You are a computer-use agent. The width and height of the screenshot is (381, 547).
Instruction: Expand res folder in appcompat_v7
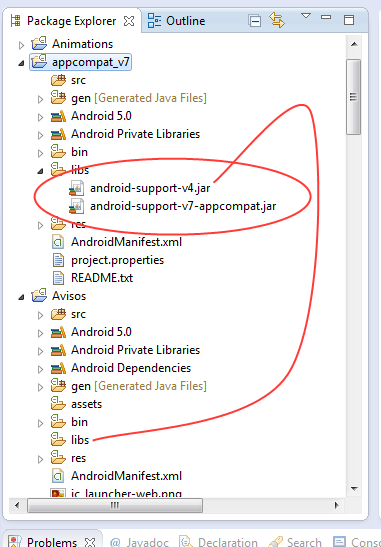coord(40,225)
